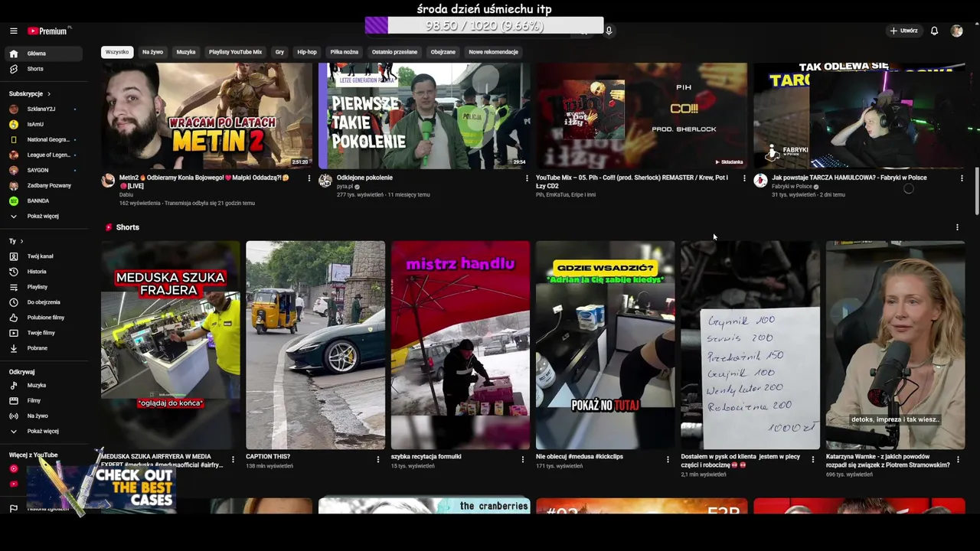The width and height of the screenshot is (980, 551).
Task: Open the BANNDA subscription channel
Action: tap(44, 201)
